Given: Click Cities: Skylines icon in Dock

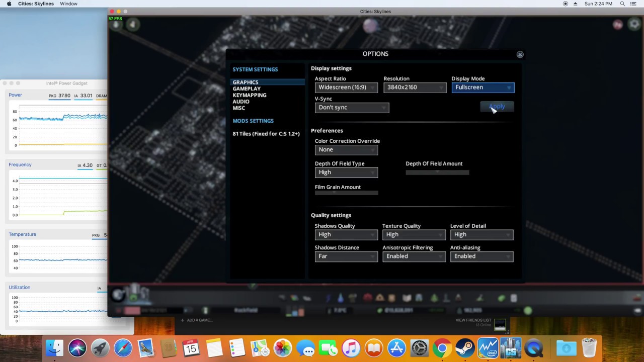Looking at the screenshot, I should click(511, 348).
